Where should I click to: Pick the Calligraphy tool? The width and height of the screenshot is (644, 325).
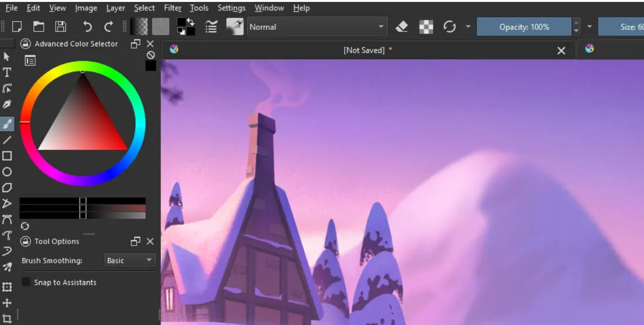coord(7,104)
